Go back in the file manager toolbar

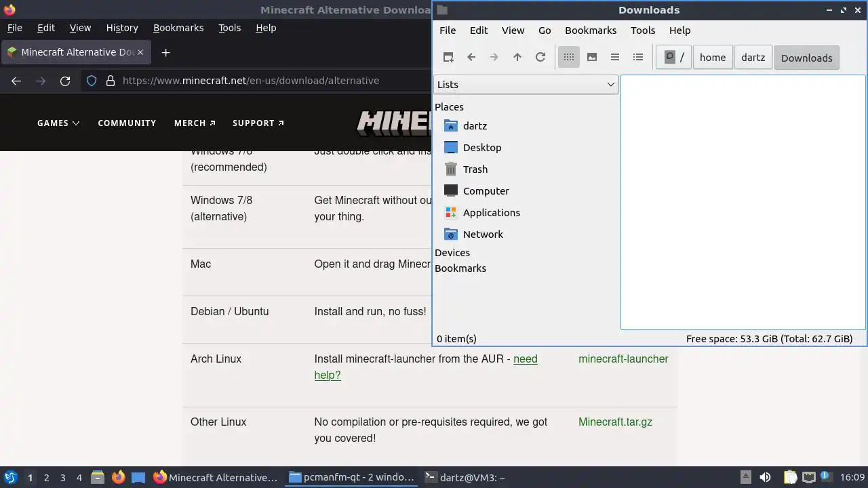(x=471, y=58)
